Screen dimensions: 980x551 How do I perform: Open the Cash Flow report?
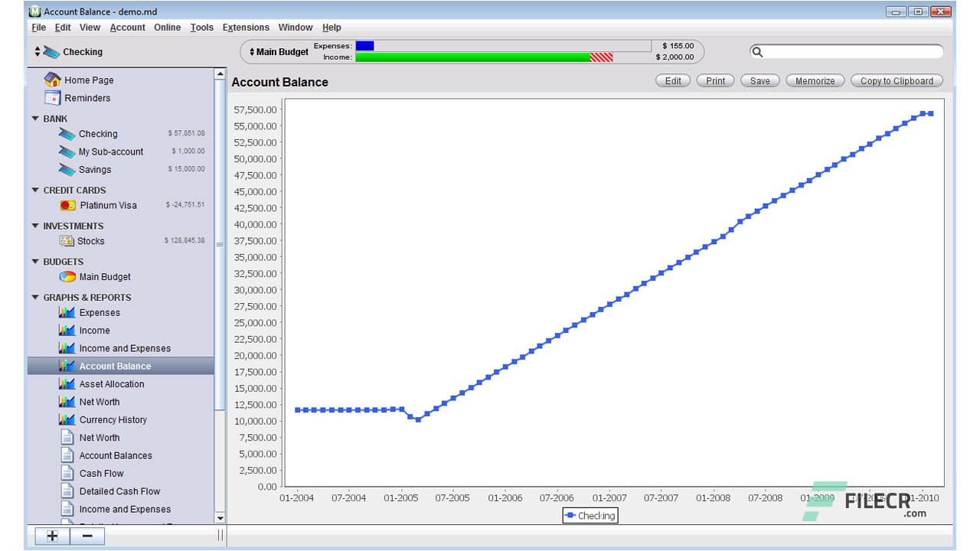(100, 473)
